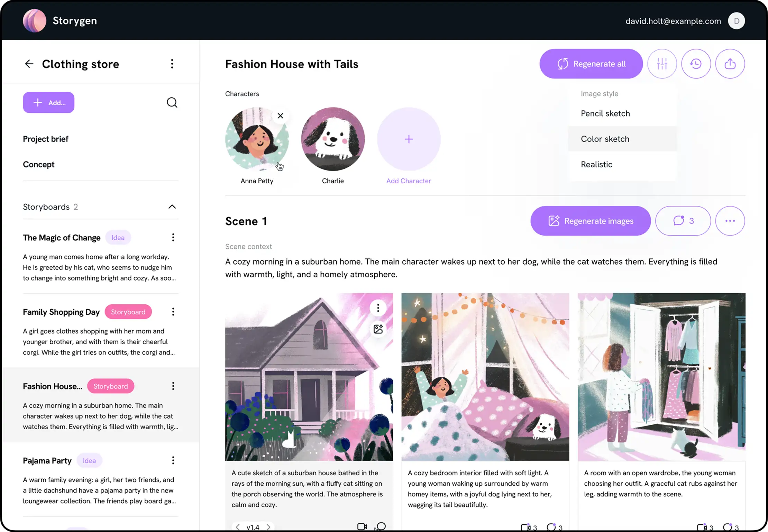This screenshot has width=768, height=532.
Task: Open the options menu for Family Shopping Day
Action: pos(173,312)
